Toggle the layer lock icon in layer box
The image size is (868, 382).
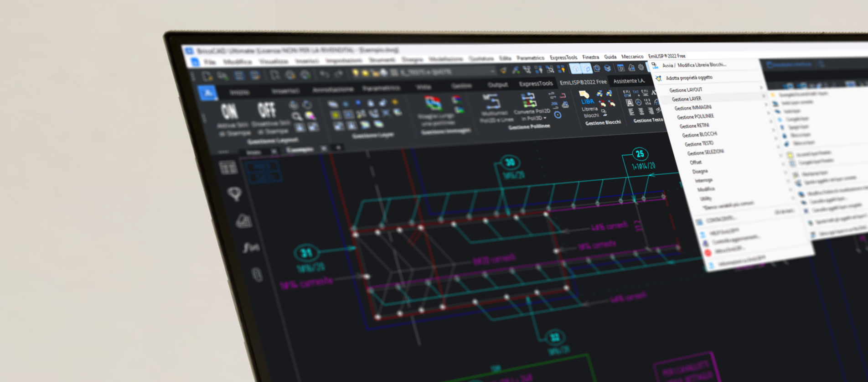click(376, 73)
